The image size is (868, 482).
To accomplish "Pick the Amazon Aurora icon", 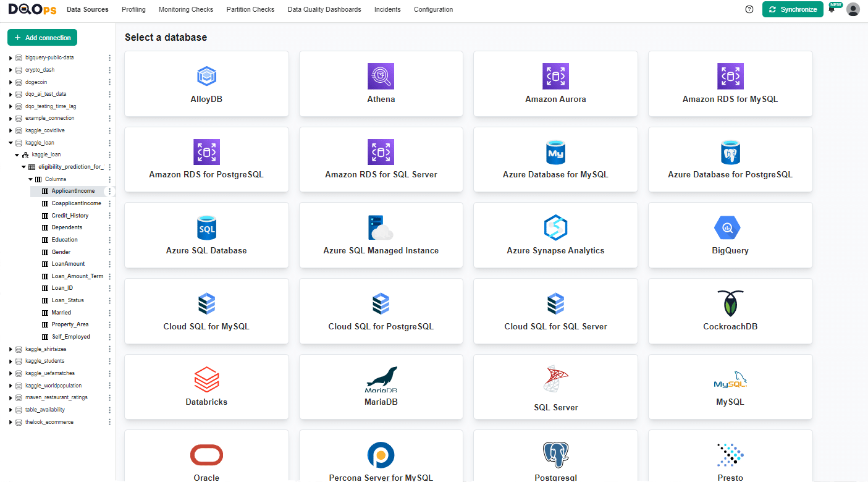I will click(x=555, y=77).
